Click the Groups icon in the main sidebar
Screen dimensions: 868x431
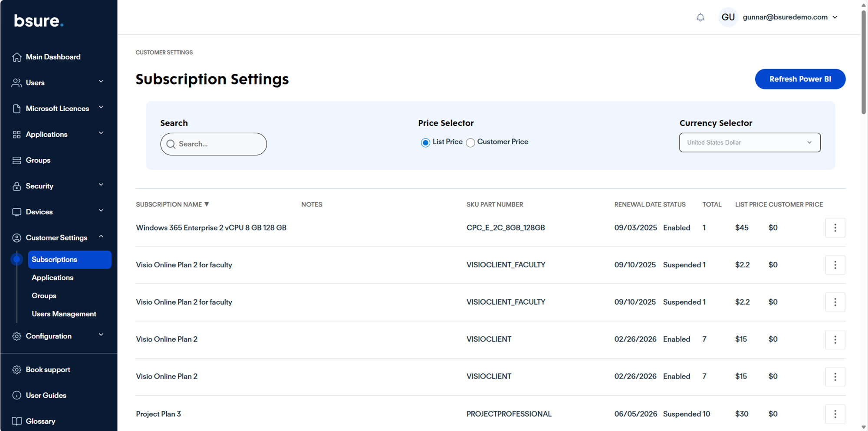pyautogui.click(x=16, y=161)
